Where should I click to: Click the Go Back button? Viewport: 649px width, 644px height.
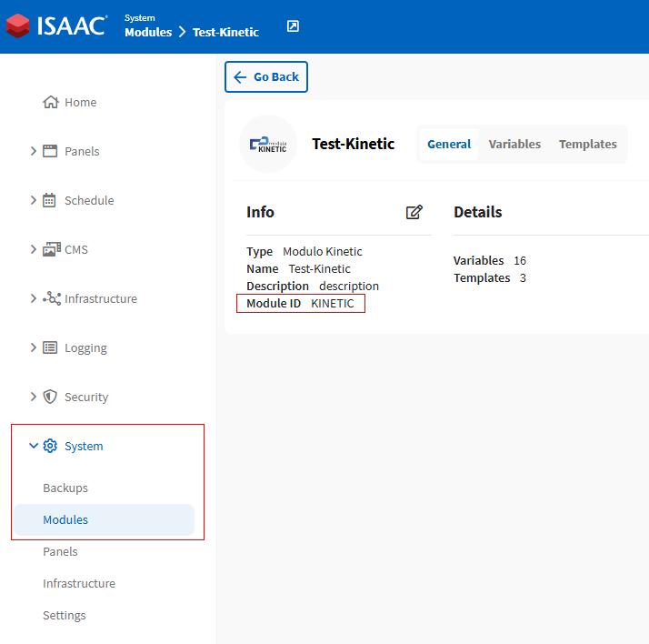click(x=266, y=77)
